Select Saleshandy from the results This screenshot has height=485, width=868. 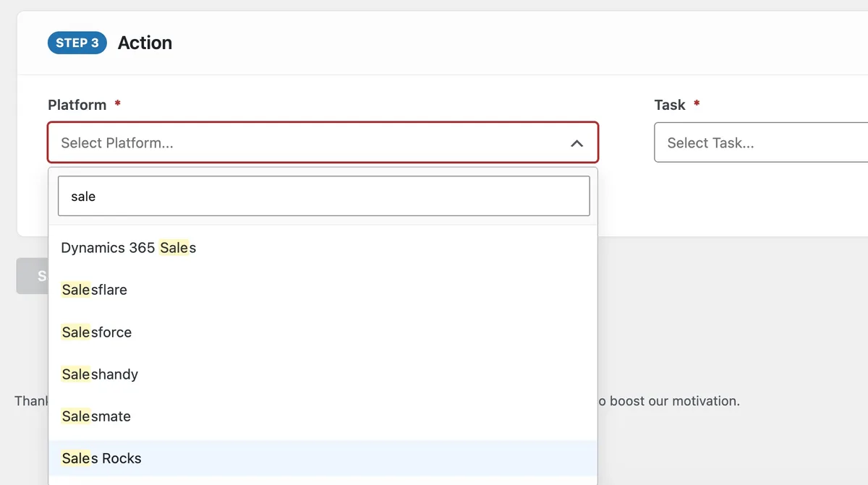323,374
